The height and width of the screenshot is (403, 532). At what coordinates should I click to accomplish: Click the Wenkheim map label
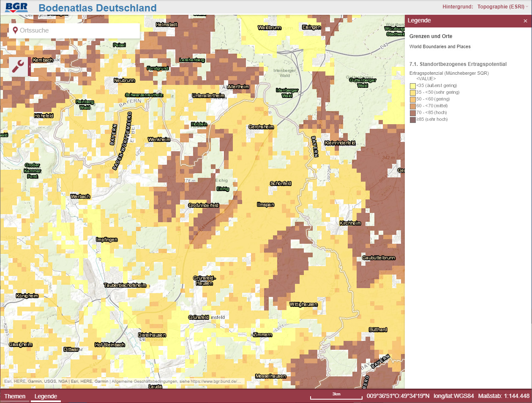tap(159, 139)
